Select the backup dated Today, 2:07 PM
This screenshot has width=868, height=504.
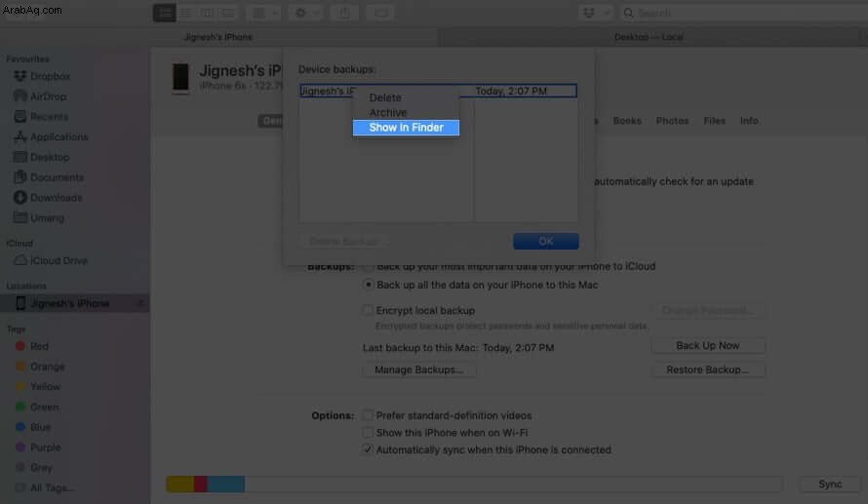(x=438, y=91)
